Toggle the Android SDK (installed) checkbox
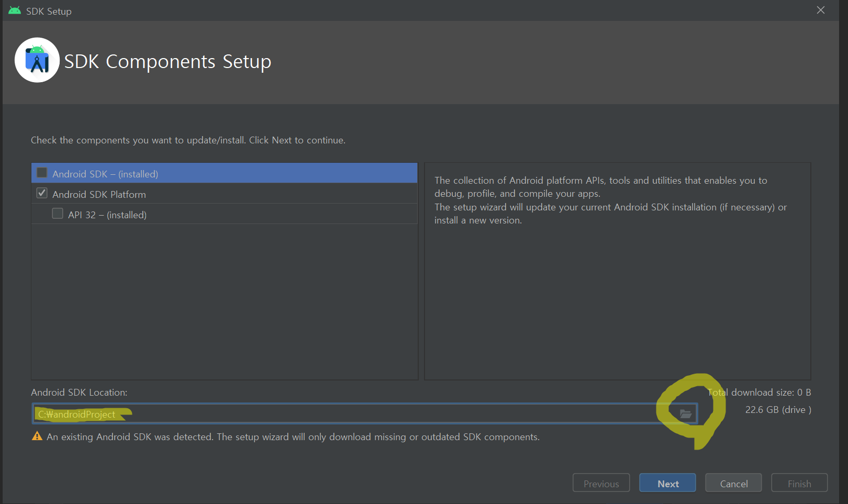The width and height of the screenshot is (848, 504). 42,173
